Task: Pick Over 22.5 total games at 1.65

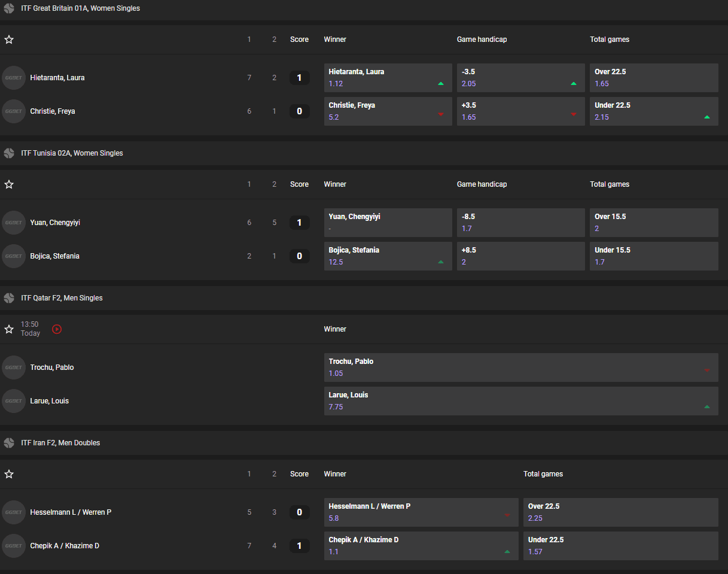Action: click(654, 78)
